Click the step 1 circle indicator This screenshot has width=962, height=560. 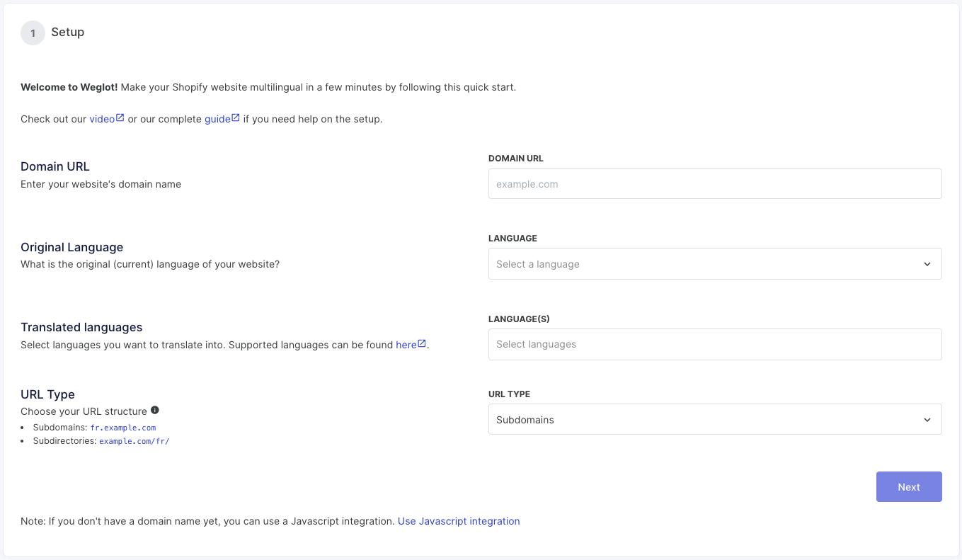33,33
